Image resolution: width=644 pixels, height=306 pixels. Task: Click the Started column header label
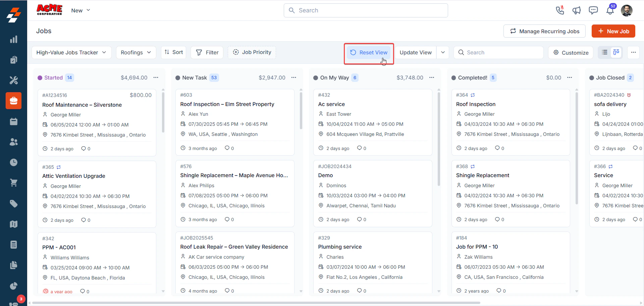pos(53,78)
